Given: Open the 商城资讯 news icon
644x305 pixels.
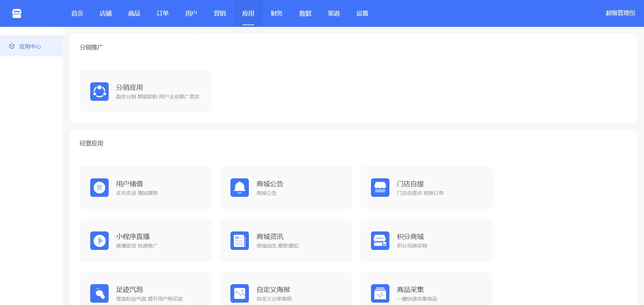Looking at the screenshot, I should tap(239, 241).
